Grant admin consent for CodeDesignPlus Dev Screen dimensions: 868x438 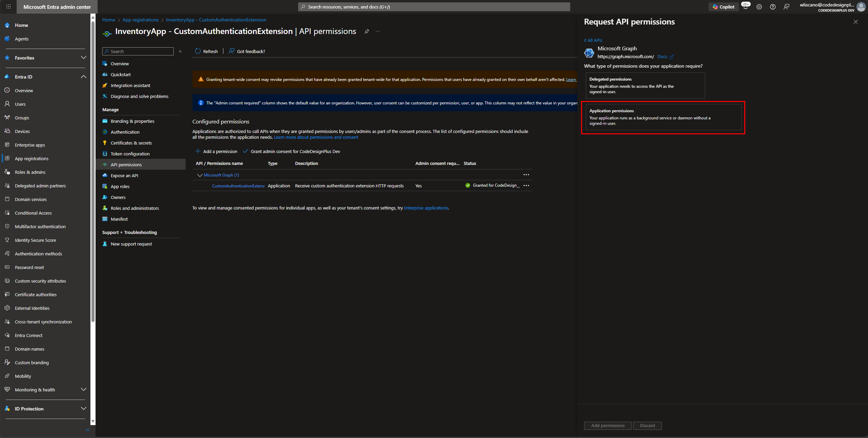[x=292, y=151]
